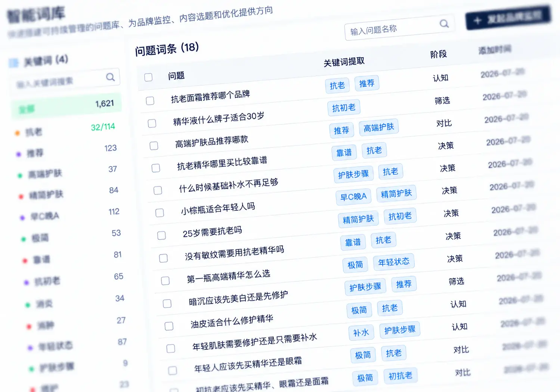This screenshot has height=392, width=560.
Task: Check the box for 精华液什么牌子适合30岁
Action: [152, 123]
